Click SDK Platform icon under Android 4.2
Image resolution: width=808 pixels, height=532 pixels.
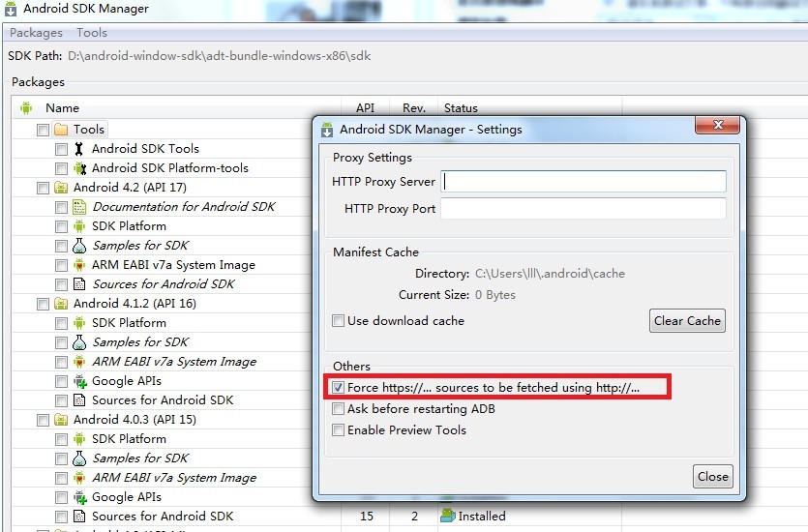pos(78,226)
